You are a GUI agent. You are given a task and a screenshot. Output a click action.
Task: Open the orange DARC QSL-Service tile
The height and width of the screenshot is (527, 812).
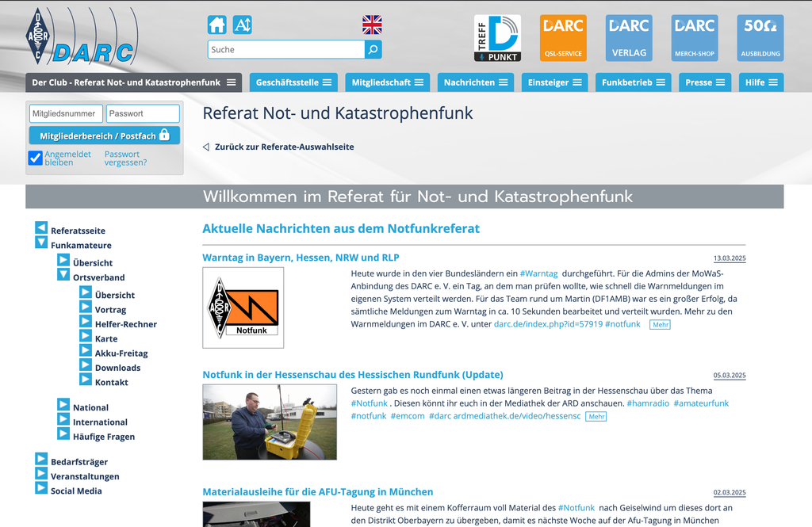(x=563, y=38)
